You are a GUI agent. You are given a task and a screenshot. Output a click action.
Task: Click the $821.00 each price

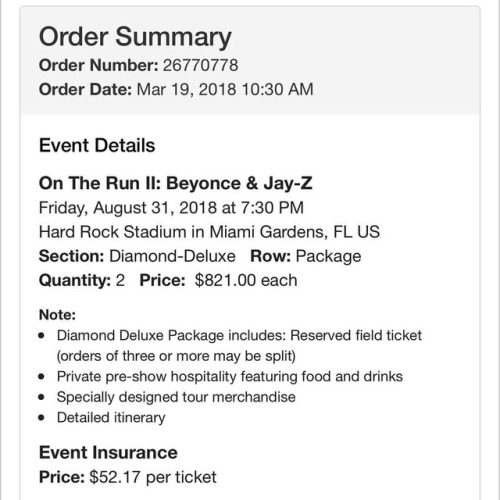[246, 280]
